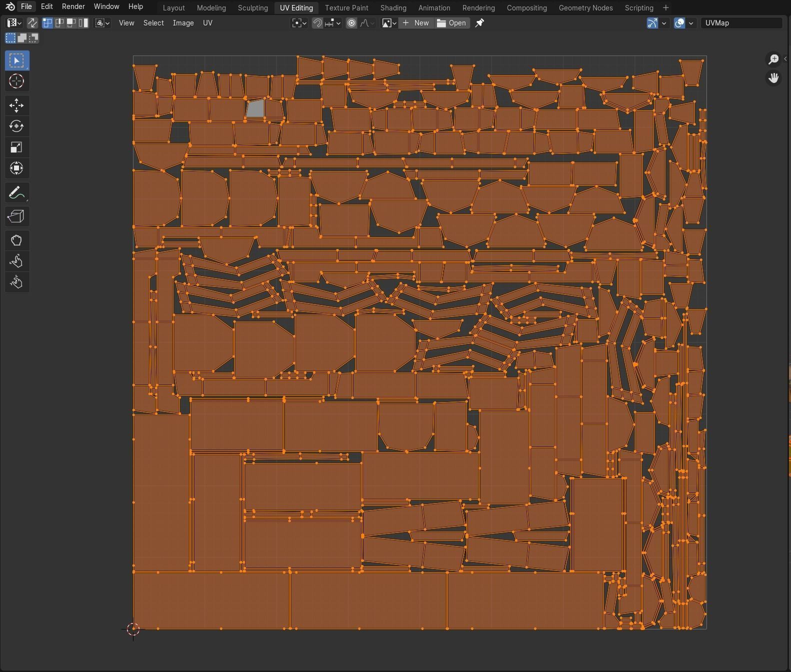
Task: Enable vertex select mode
Action: (48, 23)
